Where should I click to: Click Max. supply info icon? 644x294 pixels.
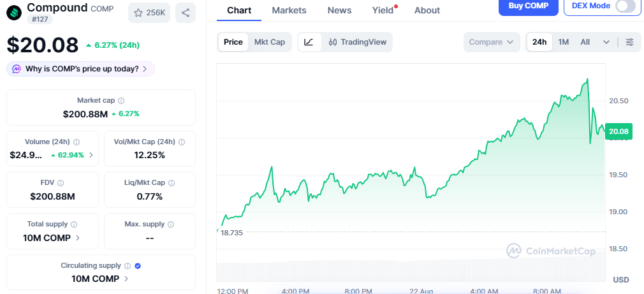171,224
